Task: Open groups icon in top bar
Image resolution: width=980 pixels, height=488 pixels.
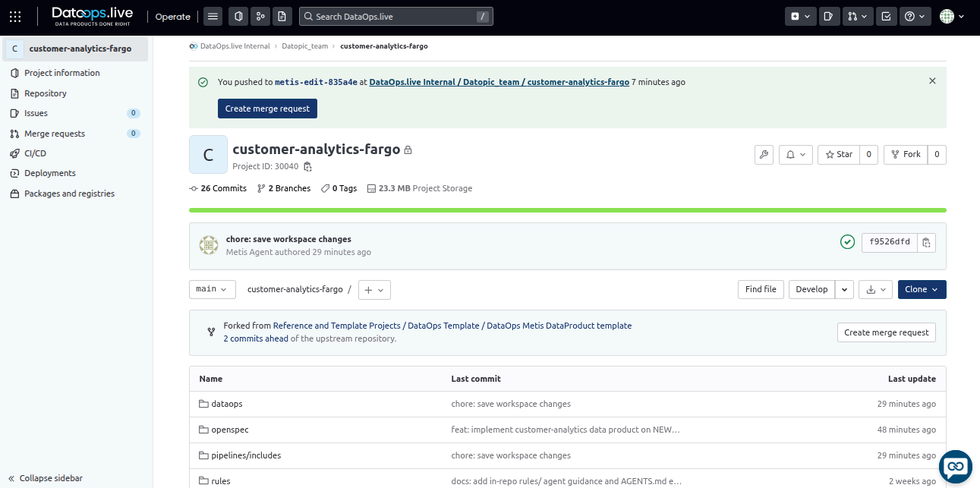Action: 260,16
